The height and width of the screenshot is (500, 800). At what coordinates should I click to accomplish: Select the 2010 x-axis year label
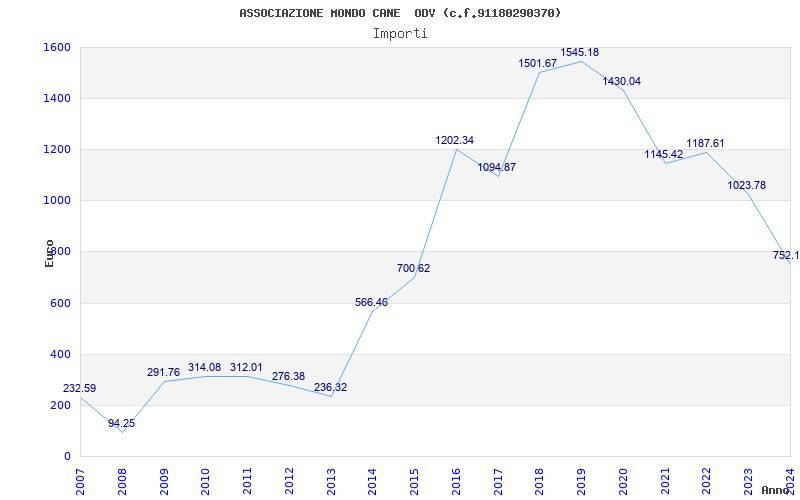tap(206, 480)
